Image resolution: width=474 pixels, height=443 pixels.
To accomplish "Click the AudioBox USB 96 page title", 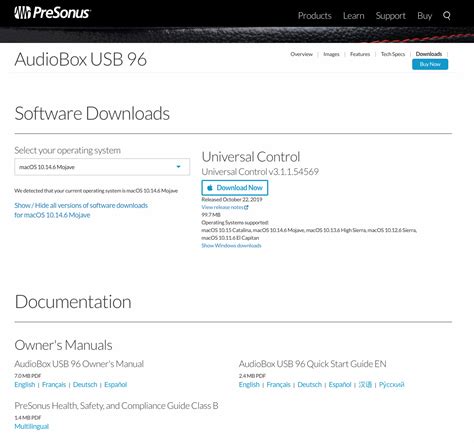I will coord(81,59).
